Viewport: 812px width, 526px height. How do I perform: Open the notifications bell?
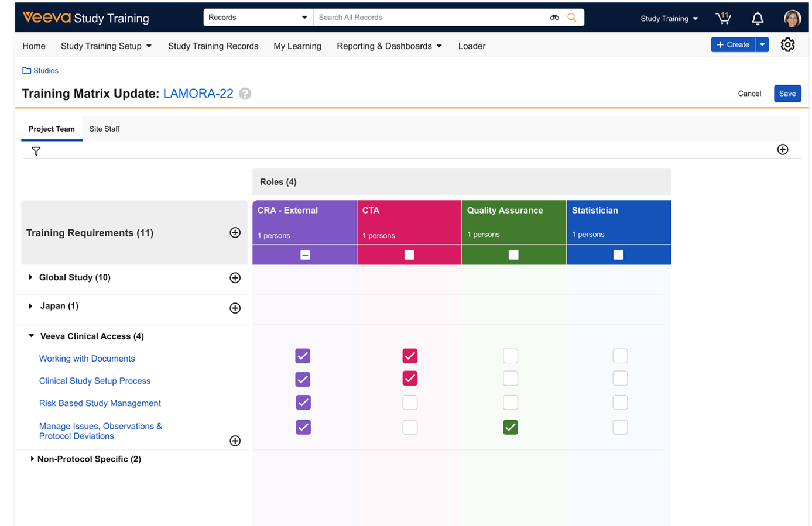pos(758,19)
